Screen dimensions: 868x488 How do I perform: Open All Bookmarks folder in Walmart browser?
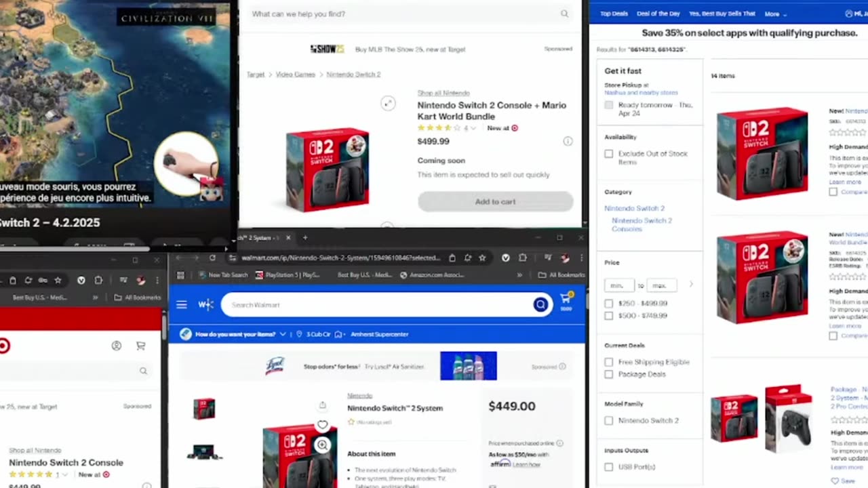coord(561,275)
